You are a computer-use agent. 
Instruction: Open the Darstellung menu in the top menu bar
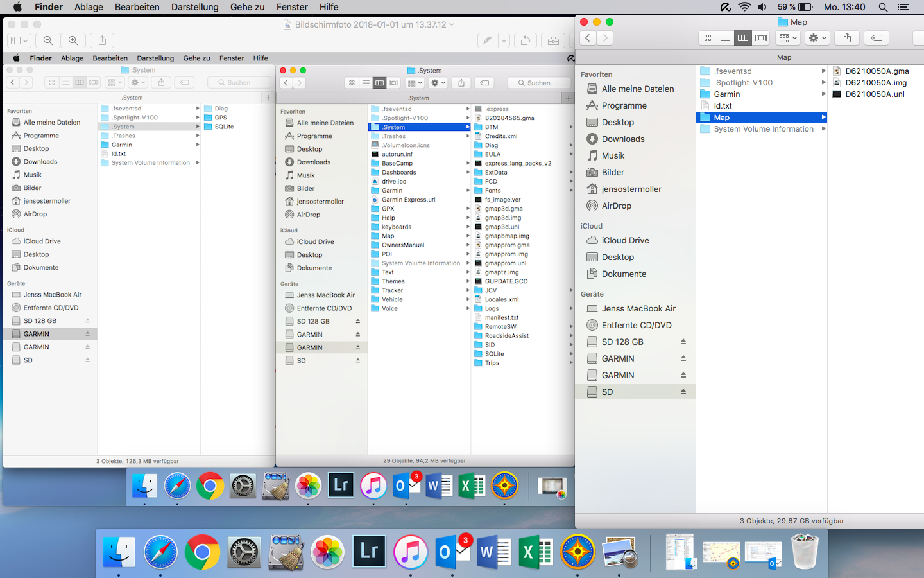tap(194, 7)
